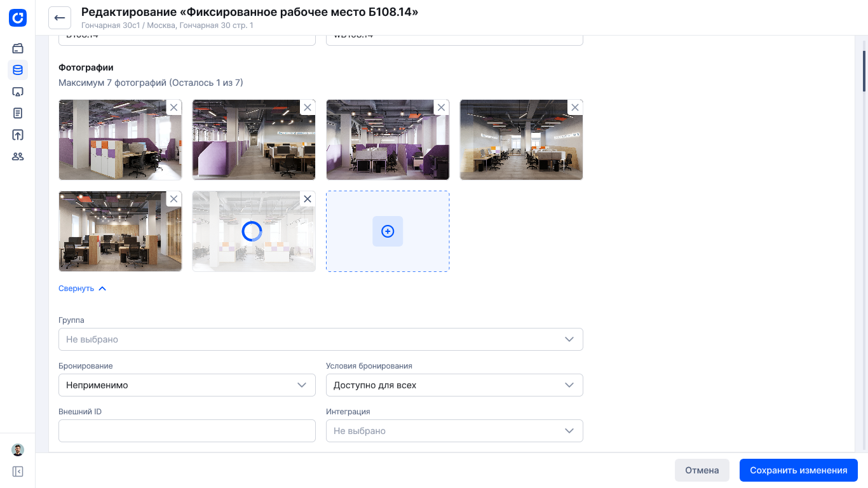Click the back arrow button
The width and height of the screenshot is (868, 488).
60,18
